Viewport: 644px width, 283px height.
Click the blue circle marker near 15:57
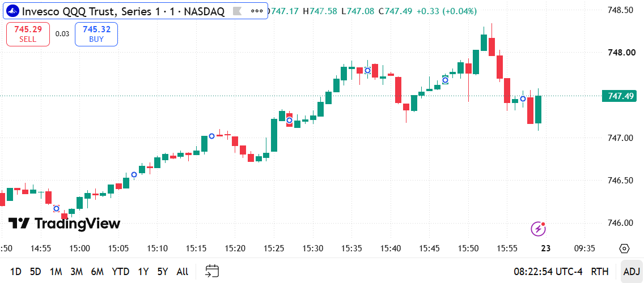523,98
